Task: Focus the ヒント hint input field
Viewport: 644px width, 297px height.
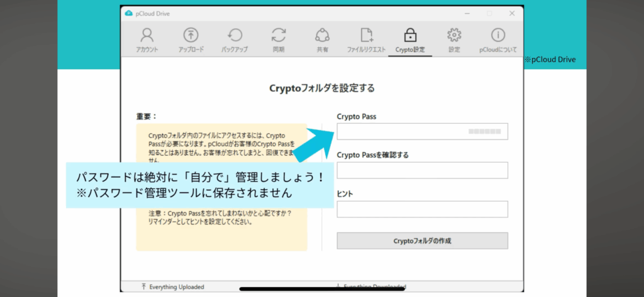Action: 422,209
